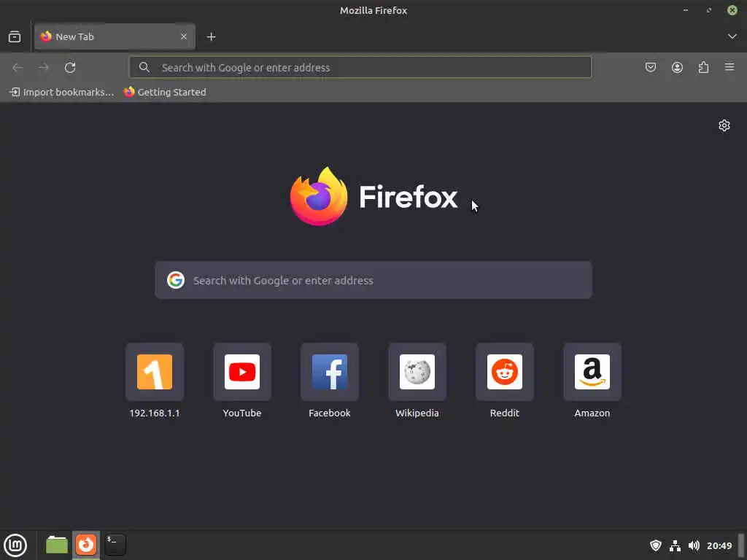Open the Terminal from the taskbar

[x=115, y=545]
